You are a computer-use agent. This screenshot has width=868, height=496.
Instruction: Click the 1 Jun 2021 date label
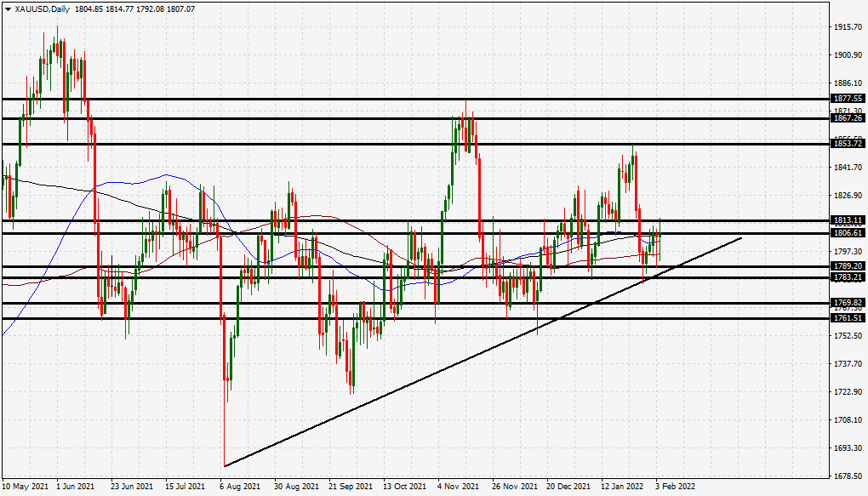[x=76, y=487]
